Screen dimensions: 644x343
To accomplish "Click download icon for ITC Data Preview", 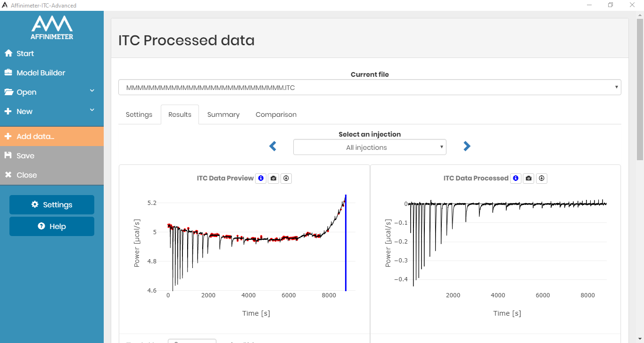I will (286, 178).
